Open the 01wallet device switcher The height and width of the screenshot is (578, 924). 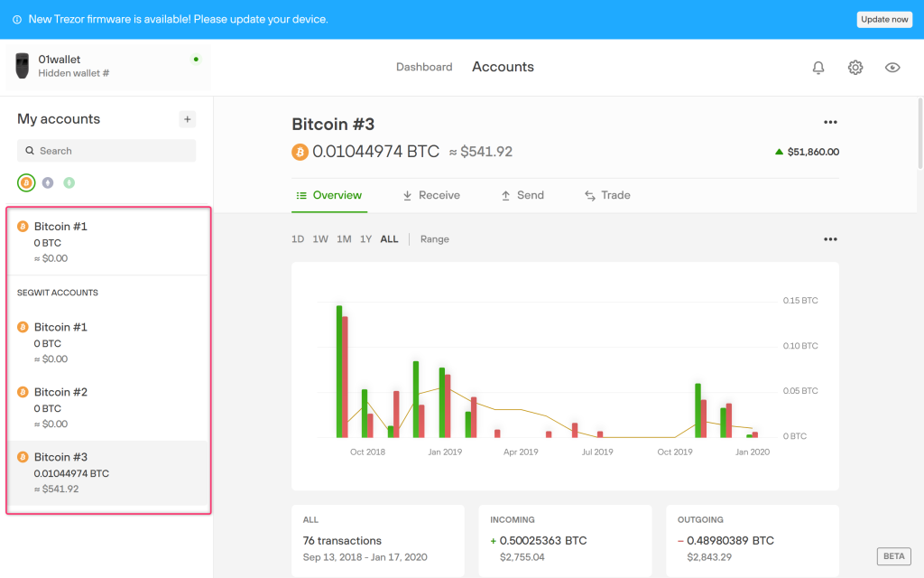pos(108,65)
